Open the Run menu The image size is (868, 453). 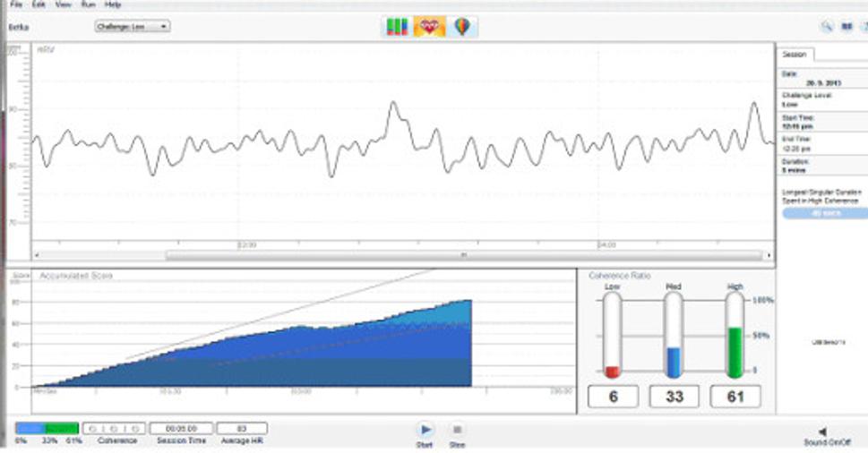[x=88, y=4]
